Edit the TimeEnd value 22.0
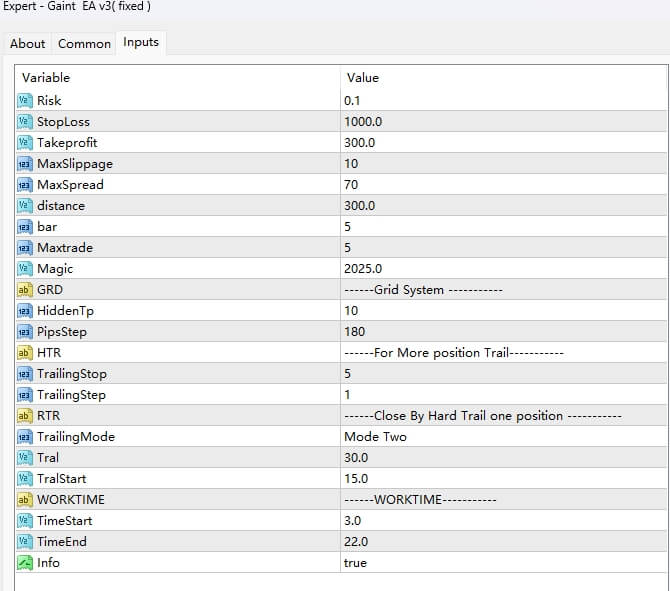 point(356,541)
